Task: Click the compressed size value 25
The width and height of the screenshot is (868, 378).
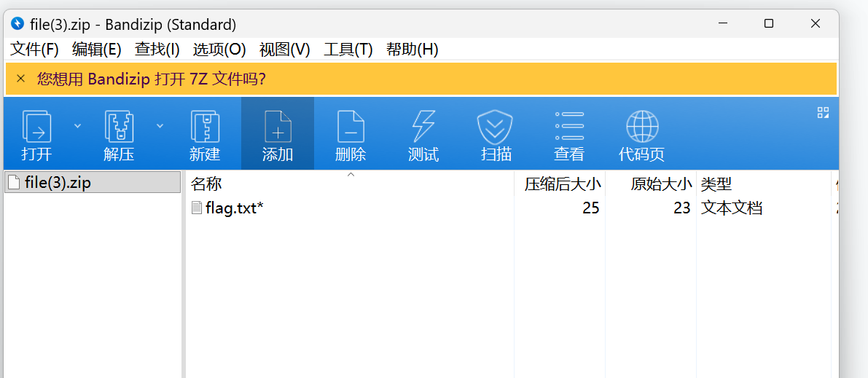Action: [591, 208]
